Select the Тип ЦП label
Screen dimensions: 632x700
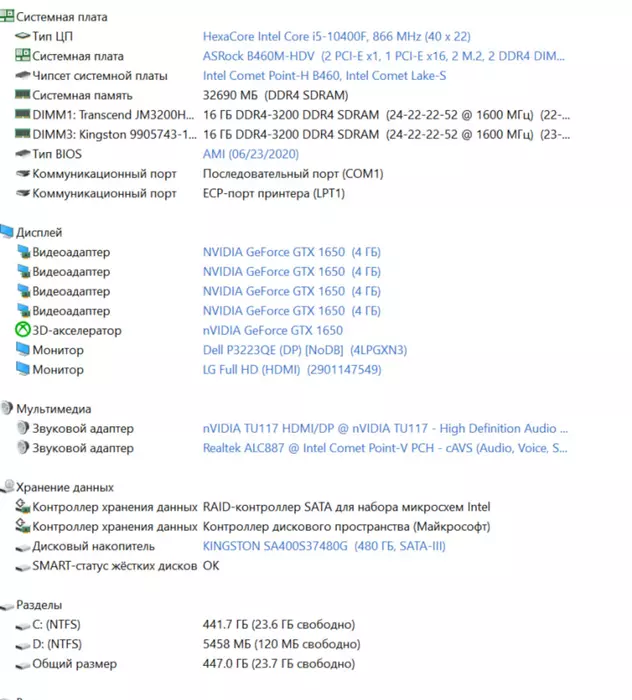pos(52,36)
